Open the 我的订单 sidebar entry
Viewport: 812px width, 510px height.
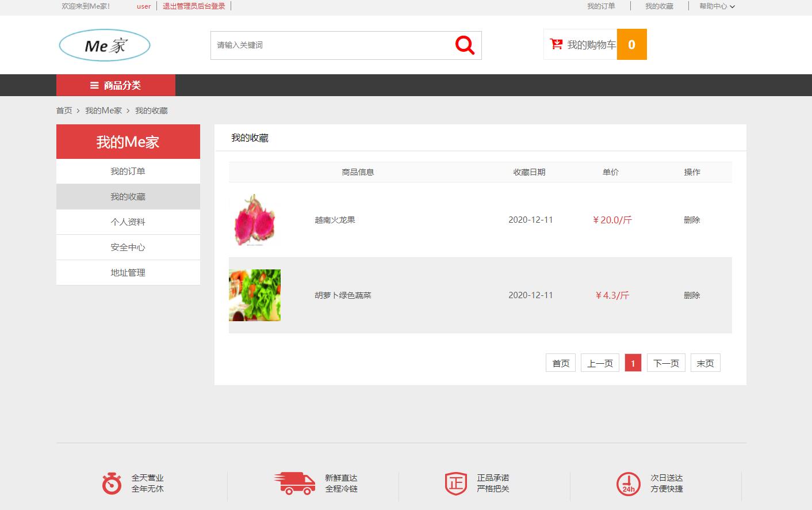coord(128,171)
